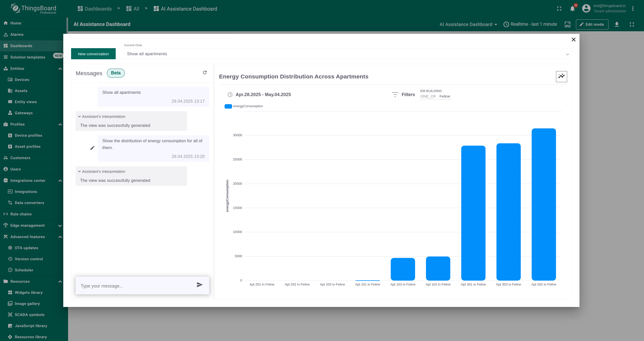Collapse the second Assistant's interpretation section
644x341 pixels.
[x=79, y=172]
